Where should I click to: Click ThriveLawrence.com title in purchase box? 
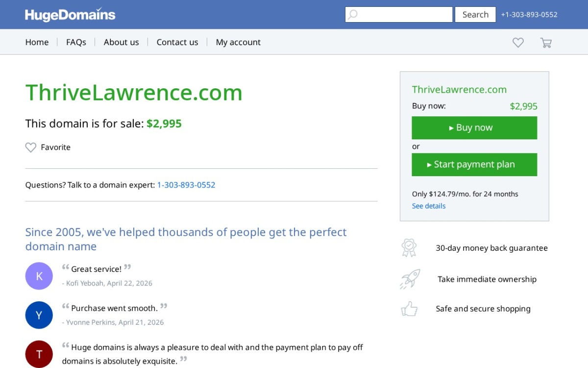pyautogui.click(x=459, y=89)
